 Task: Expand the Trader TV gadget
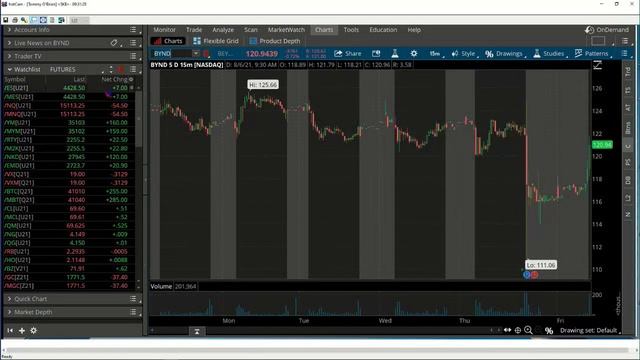9,56
